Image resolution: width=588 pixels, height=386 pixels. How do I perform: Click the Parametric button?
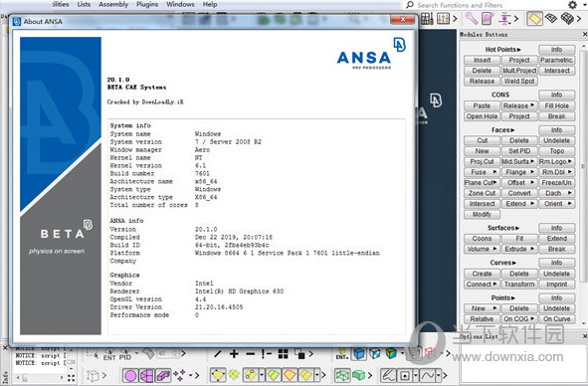click(x=556, y=60)
